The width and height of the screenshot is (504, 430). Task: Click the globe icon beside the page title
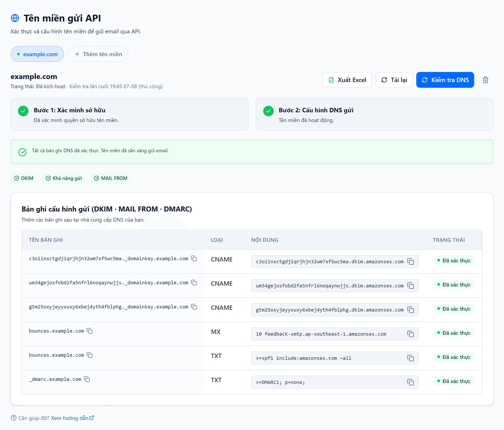click(x=15, y=18)
